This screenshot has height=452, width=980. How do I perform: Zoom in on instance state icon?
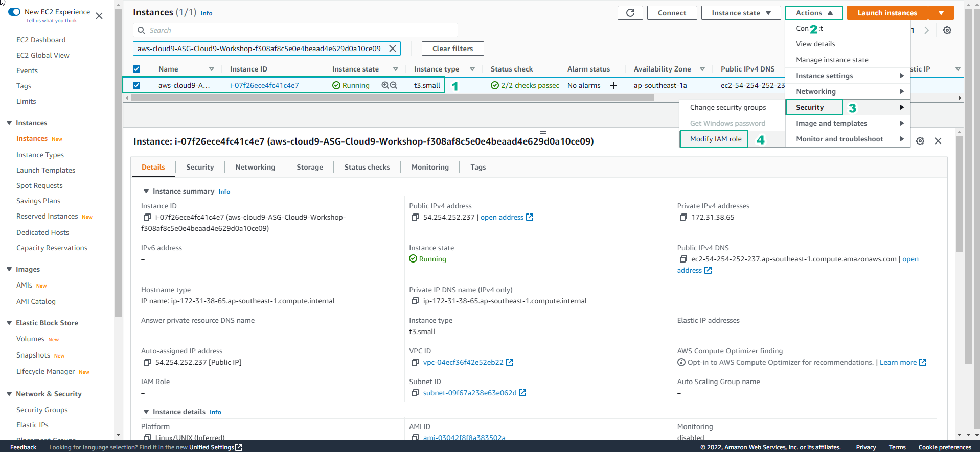[x=385, y=85]
